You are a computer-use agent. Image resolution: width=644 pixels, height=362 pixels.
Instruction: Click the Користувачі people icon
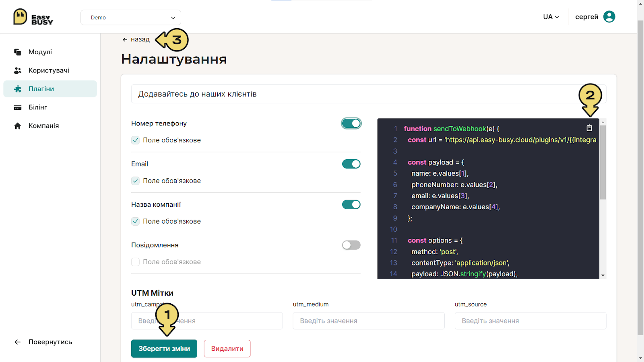coord(17,70)
